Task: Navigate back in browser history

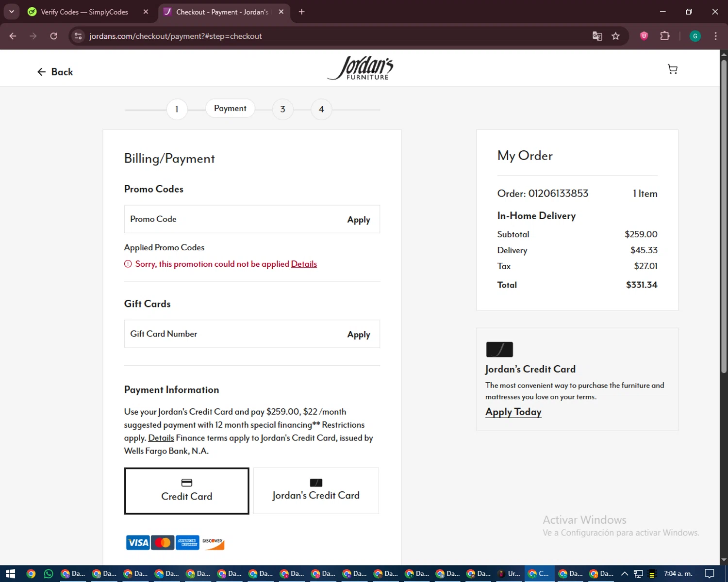Action: pos(13,36)
